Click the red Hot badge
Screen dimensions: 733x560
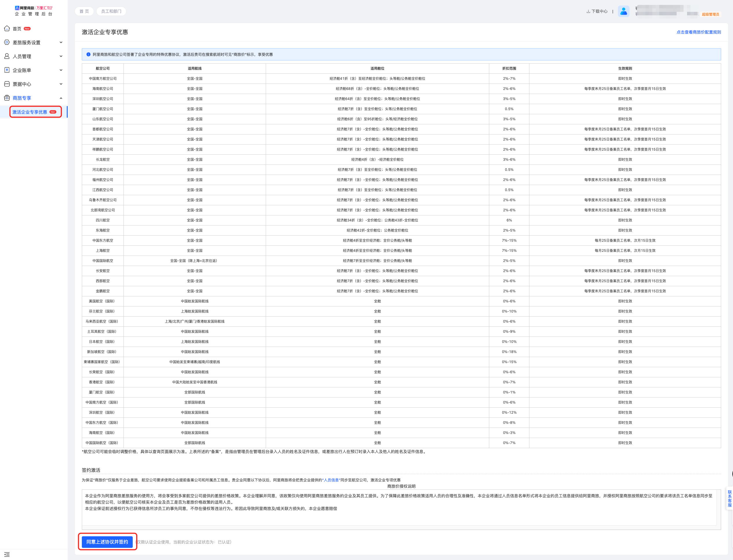(x=53, y=112)
